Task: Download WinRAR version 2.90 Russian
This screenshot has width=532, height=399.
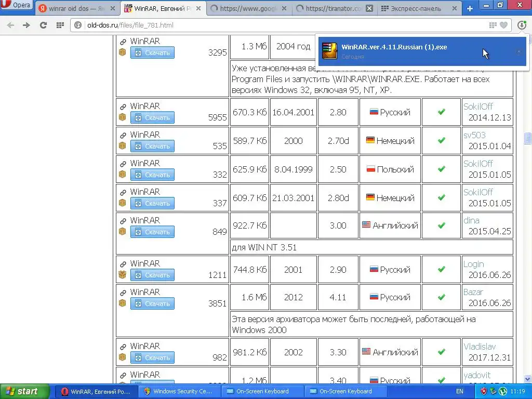Action: click(x=152, y=275)
